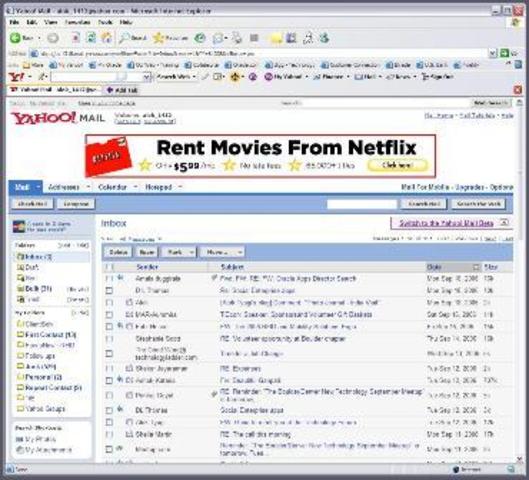
Task: Click the Yahoo Y! toolbar logo
Action: tap(16, 77)
